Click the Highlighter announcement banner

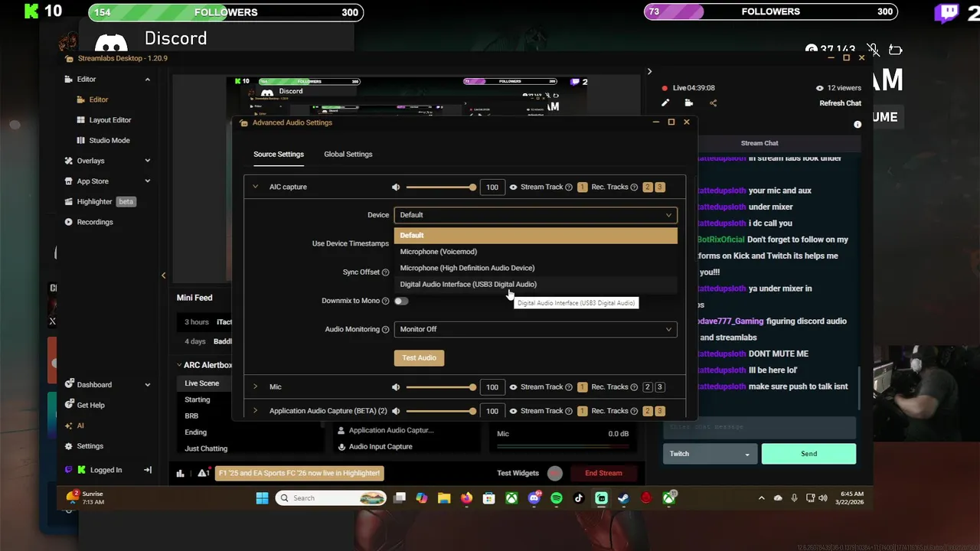tap(299, 473)
